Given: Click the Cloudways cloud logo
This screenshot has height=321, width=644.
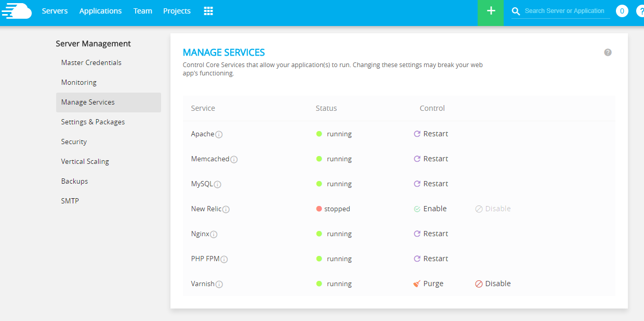Looking at the screenshot, I should point(16,11).
